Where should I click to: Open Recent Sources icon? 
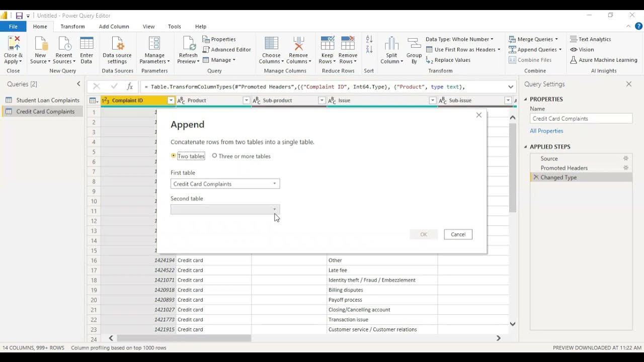[64, 44]
